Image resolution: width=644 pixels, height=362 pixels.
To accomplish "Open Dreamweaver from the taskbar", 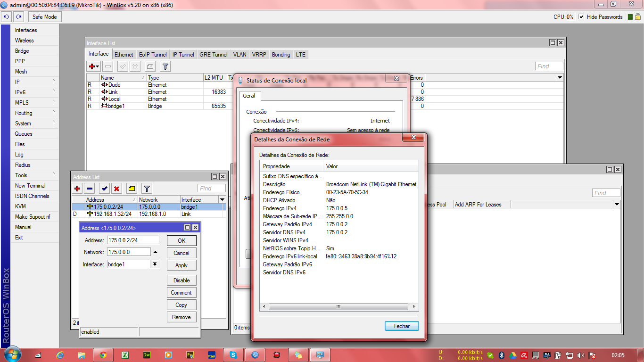I will coord(147,355).
